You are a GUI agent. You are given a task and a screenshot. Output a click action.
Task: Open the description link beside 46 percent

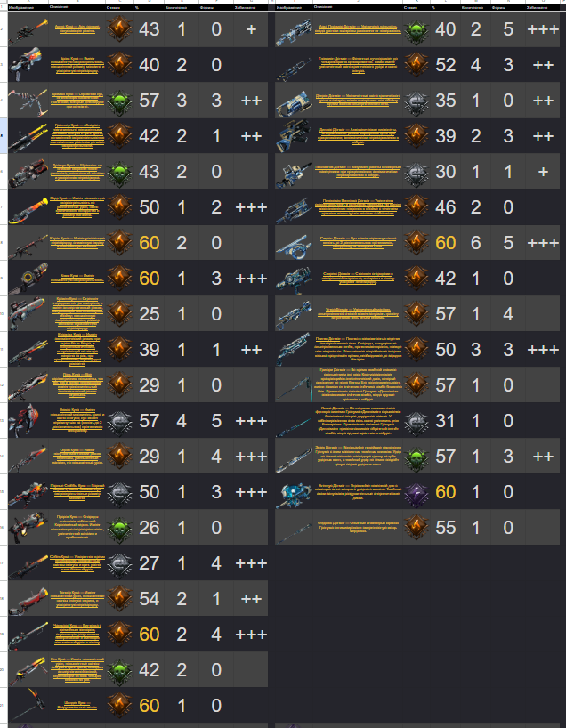click(358, 207)
